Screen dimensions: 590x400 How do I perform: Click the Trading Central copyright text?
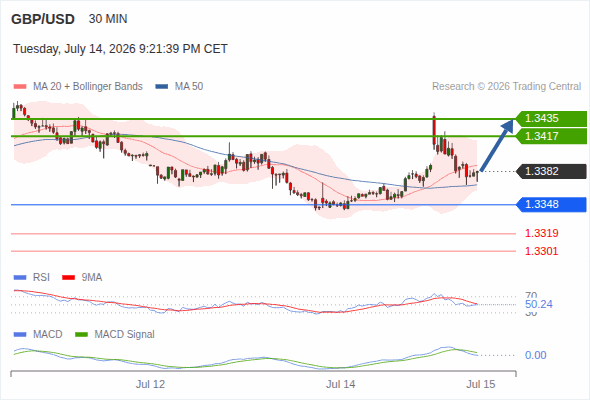(506, 87)
